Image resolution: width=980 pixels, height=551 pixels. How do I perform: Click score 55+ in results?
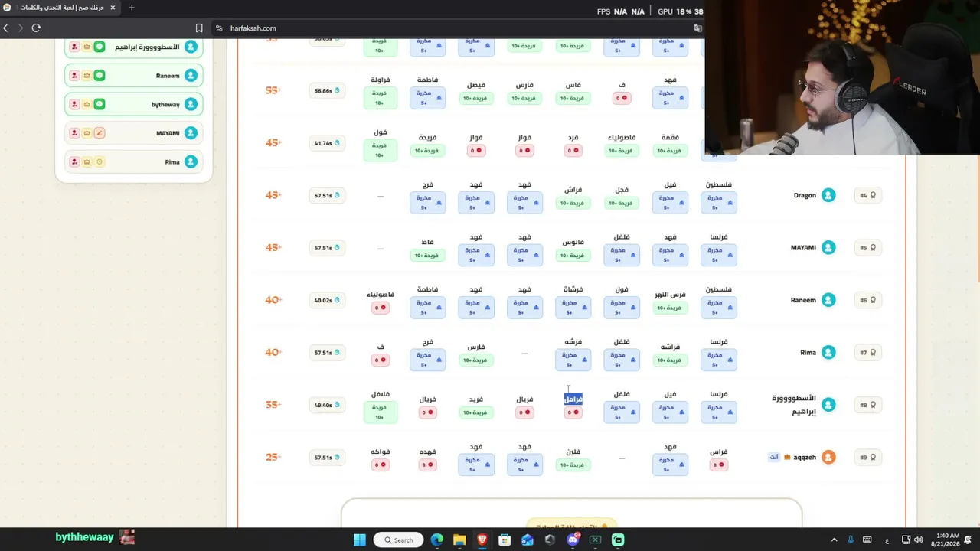click(x=273, y=90)
